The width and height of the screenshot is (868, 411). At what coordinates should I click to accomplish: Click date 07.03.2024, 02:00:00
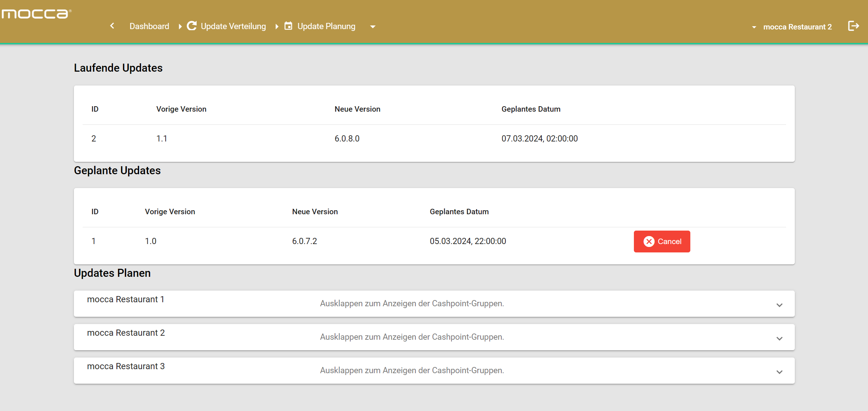(540, 139)
